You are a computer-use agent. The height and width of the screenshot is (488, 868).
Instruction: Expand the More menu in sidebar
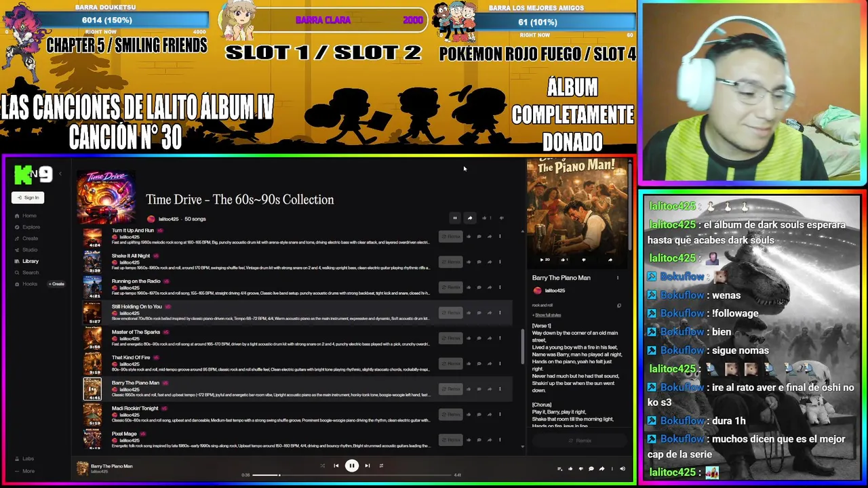[24, 471]
